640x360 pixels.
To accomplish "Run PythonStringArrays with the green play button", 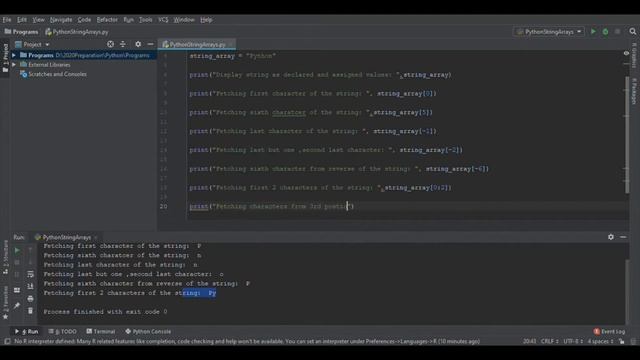I will pyautogui.click(x=593, y=31).
